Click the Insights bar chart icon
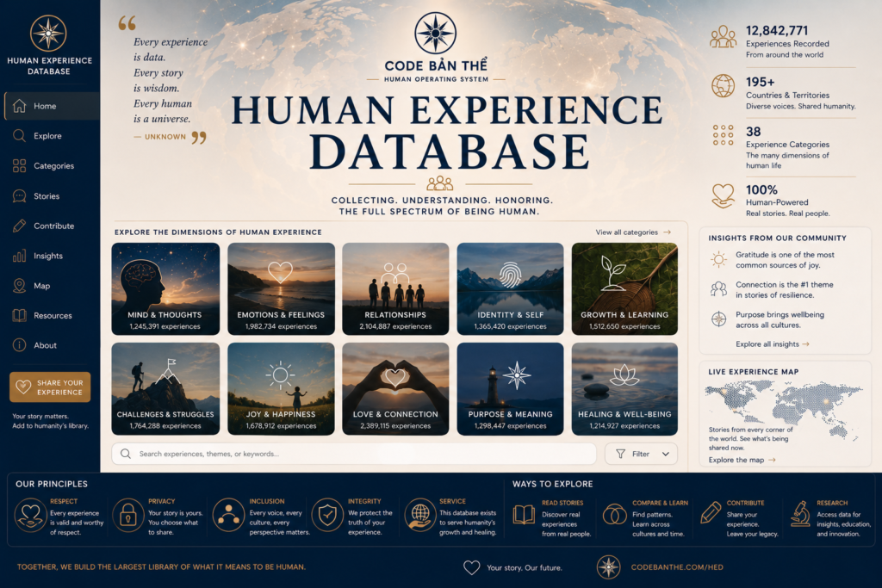Screen dimensions: 882x588 pyautogui.click(x=19, y=256)
